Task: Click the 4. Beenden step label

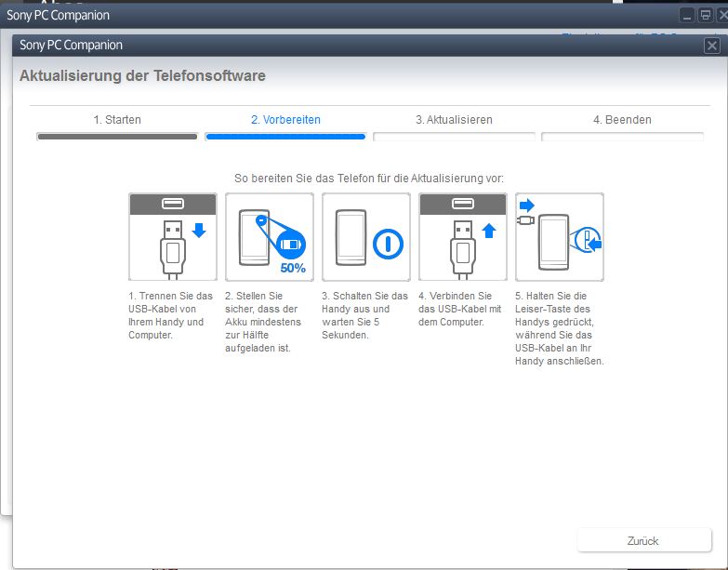Action: [622, 120]
